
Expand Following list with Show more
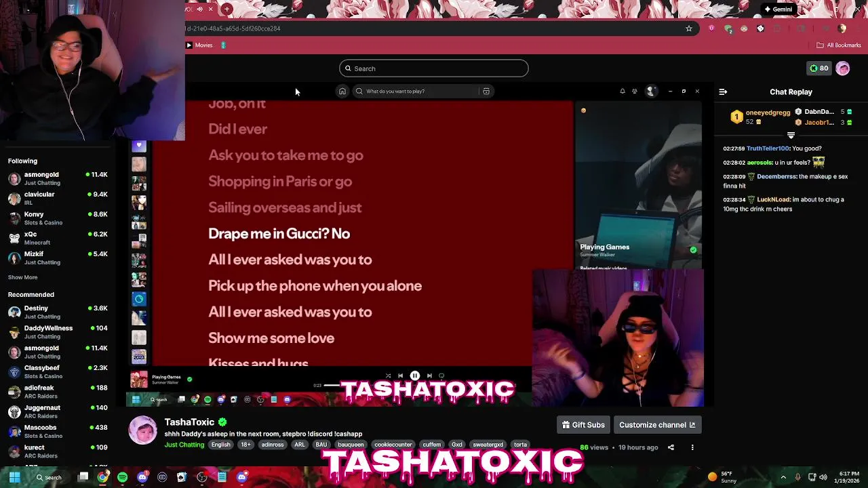[22, 277]
